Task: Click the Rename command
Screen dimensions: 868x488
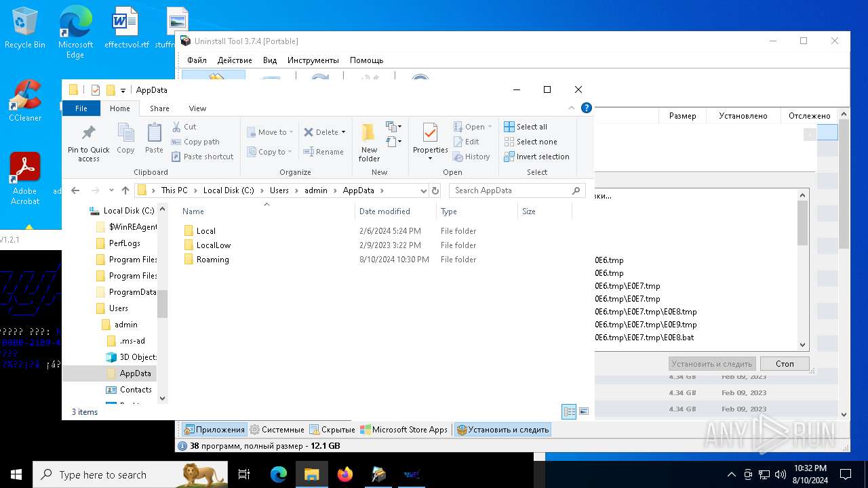Action: (323, 152)
